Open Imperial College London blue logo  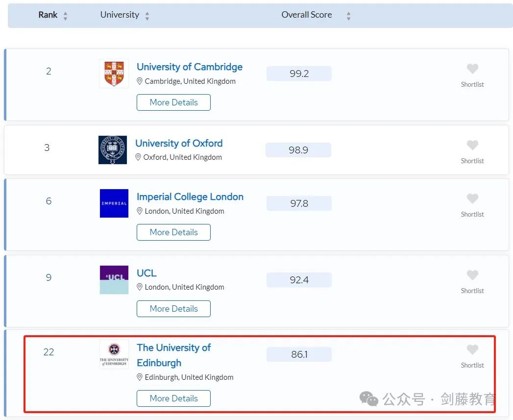click(114, 203)
